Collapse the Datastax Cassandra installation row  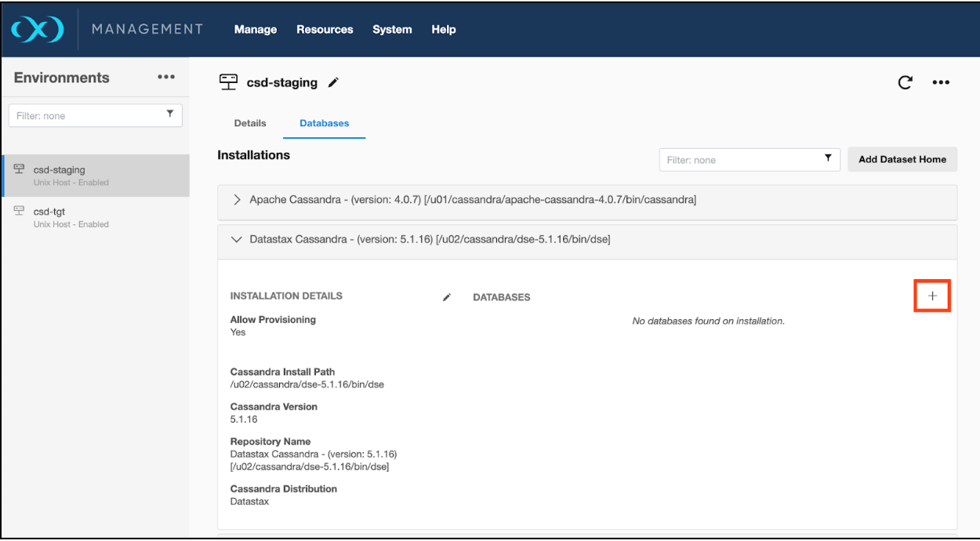coord(238,239)
